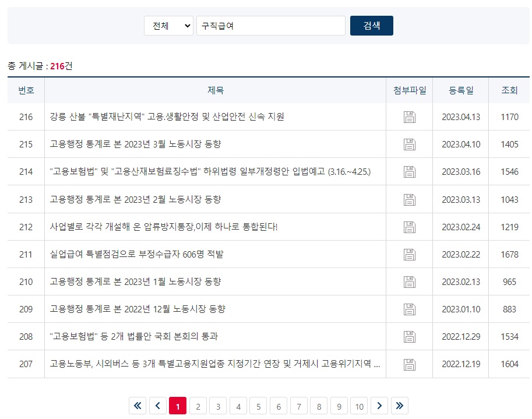Viewport: 532px width, 419px height.
Task: Click the 제목 column header
Action: click(x=216, y=90)
